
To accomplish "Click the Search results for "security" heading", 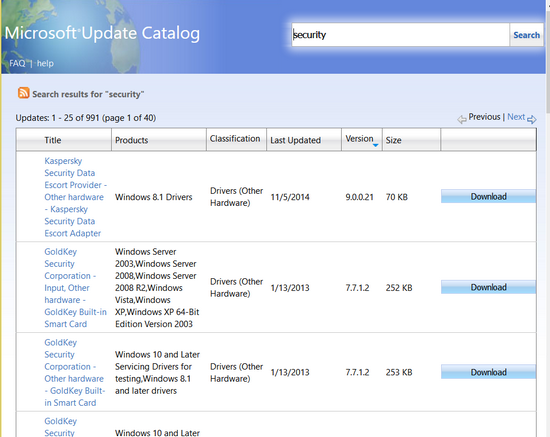I will [88, 94].
